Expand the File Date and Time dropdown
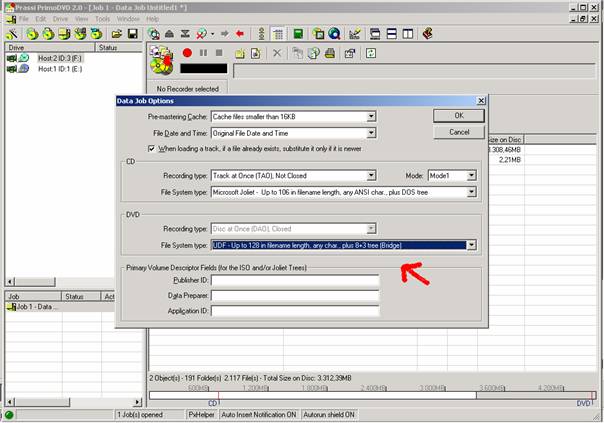The width and height of the screenshot is (604, 423). pyautogui.click(x=370, y=132)
